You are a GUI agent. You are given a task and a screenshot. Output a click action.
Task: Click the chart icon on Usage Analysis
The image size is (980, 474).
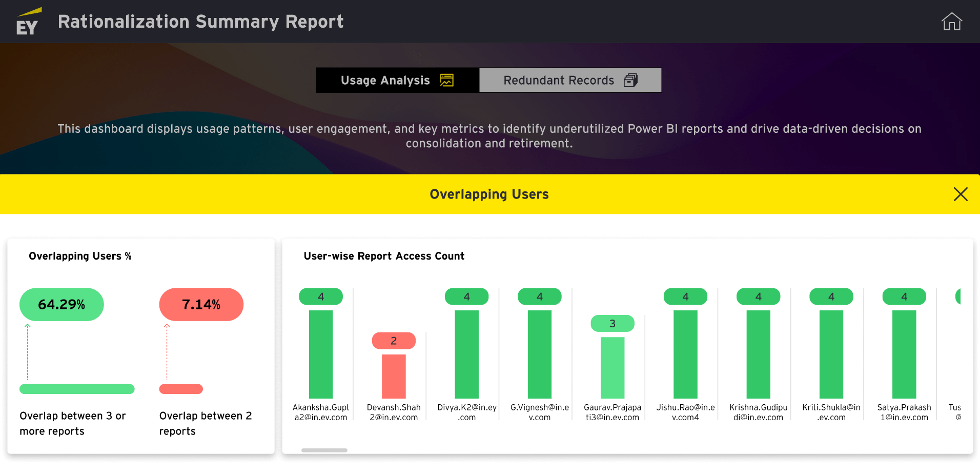(x=446, y=81)
